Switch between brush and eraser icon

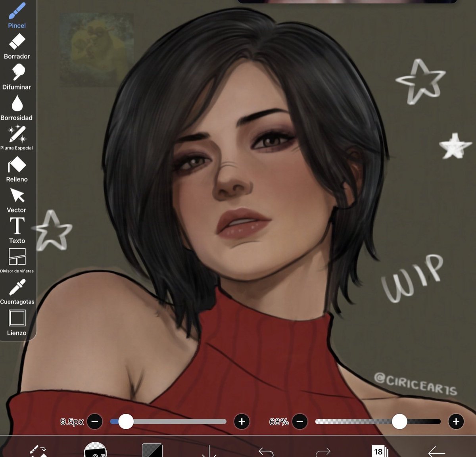pyautogui.click(x=38, y=451)
